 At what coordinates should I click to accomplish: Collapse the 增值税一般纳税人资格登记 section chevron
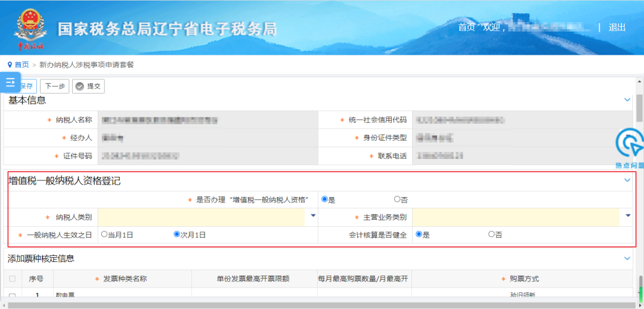(627, 180)
